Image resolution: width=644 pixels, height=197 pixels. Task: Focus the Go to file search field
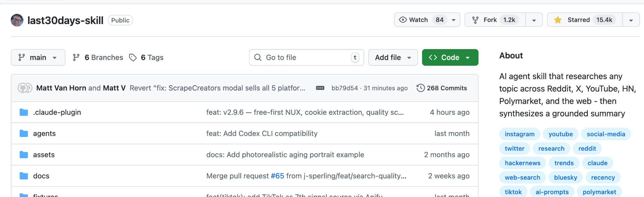pyautogui.click(x=306, y=57)
